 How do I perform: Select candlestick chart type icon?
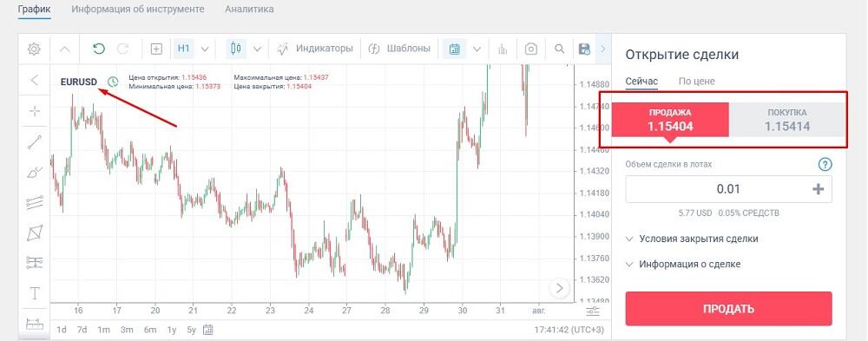click(236, 49)
